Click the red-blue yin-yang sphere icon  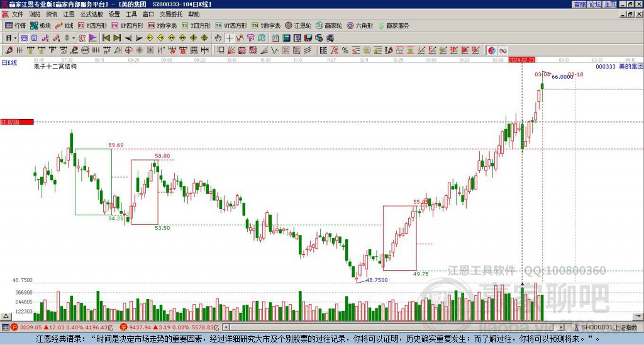(492, 50)
